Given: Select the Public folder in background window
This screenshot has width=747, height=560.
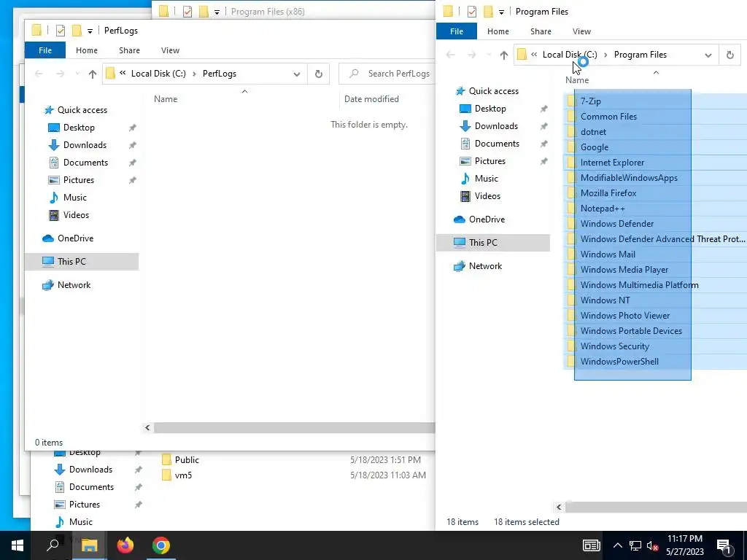Looking at the screenshot, I should [187, 460].
